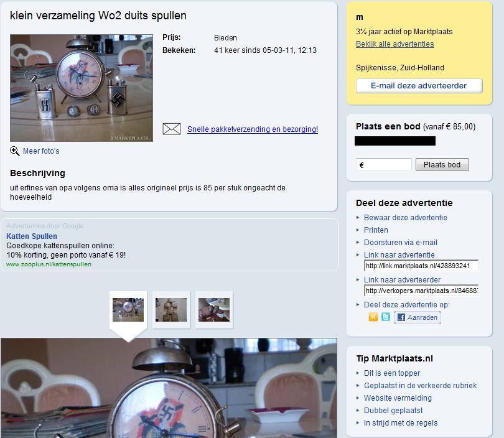Screen dimensions: 504x438
Task: Click the magnifier icon beside Meer foto's
Action: [15, 151]
